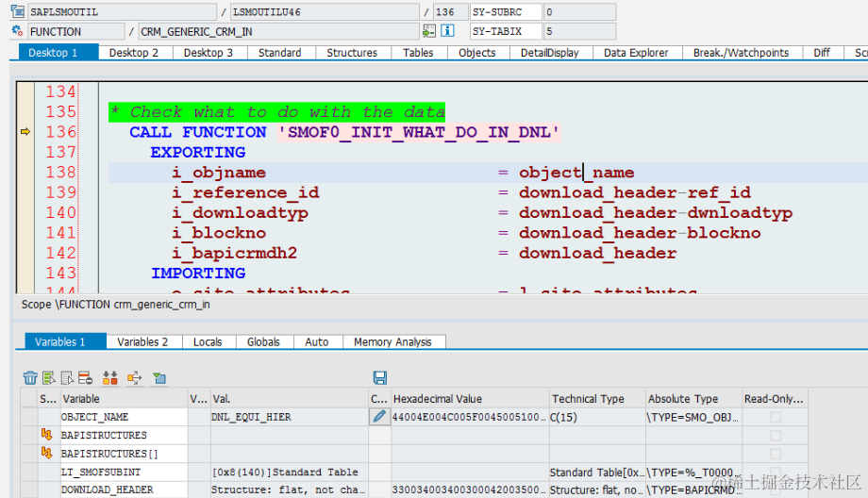868x498 pixels.
Task: Toggle the read-only checkbox for the BAPISTRUCTURES row
Action: click(776, 436)
